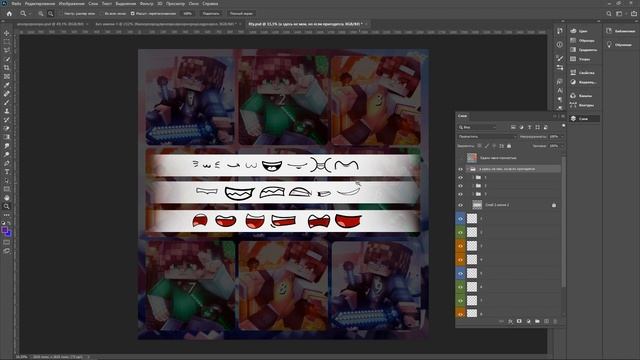This screenshot has height=360, width=640.
Task: Switch to the second document tab at 152%
Action: point(165,24)
